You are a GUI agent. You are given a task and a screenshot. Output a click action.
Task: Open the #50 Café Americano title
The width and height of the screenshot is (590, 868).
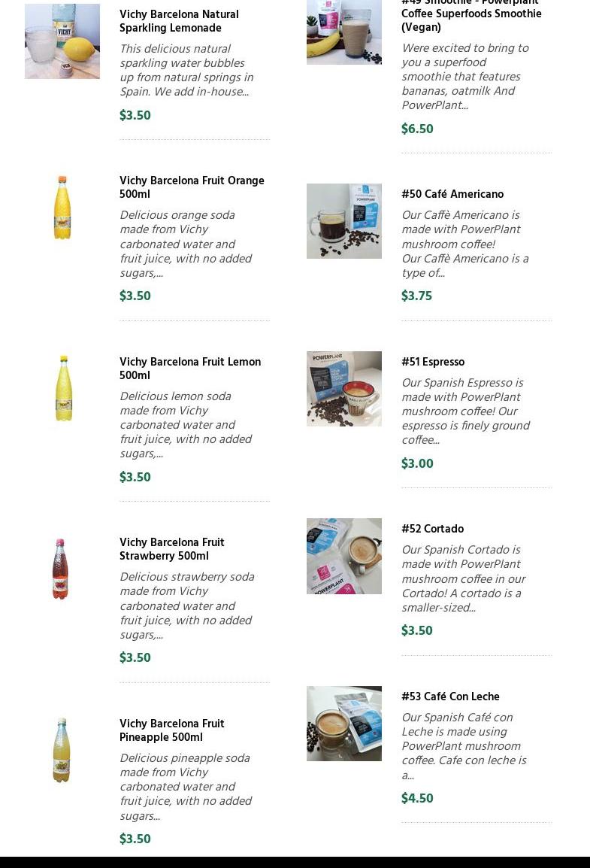(x=452, y=195)
